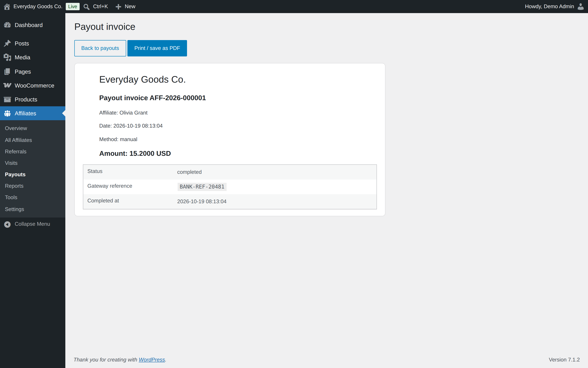The width and height of the screenshot is (588, 368).
Task: Click the 'Amount: 15.2000 USD' text
Action: (135, 154)
